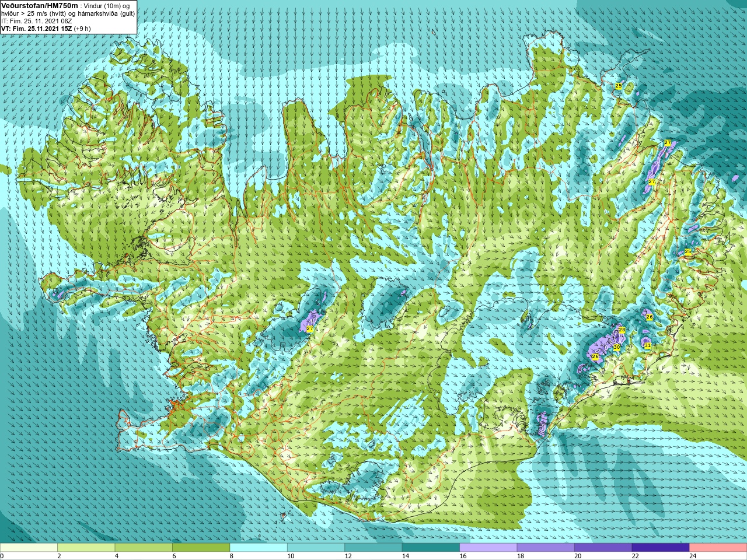Click the yellow gust label '31'

point(647,345)
